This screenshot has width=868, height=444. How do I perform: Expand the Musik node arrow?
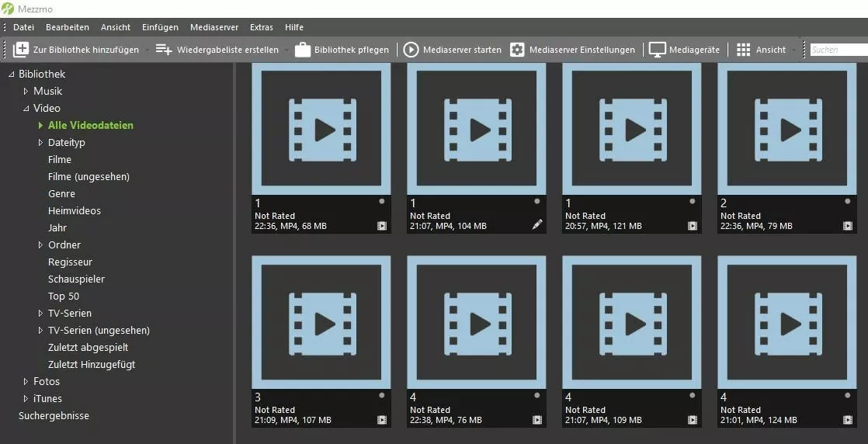pyautogui.click(x=26, y=91)
